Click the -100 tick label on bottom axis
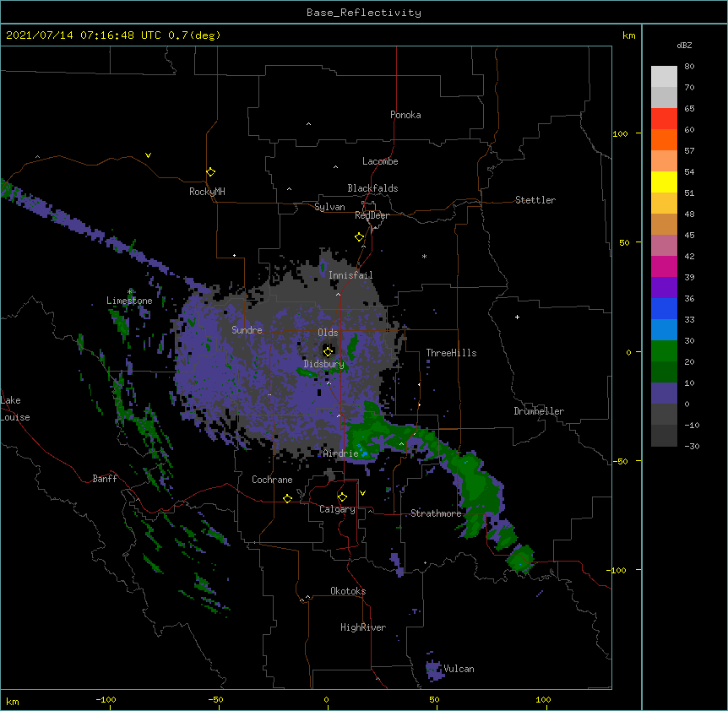 pos(106,700)
